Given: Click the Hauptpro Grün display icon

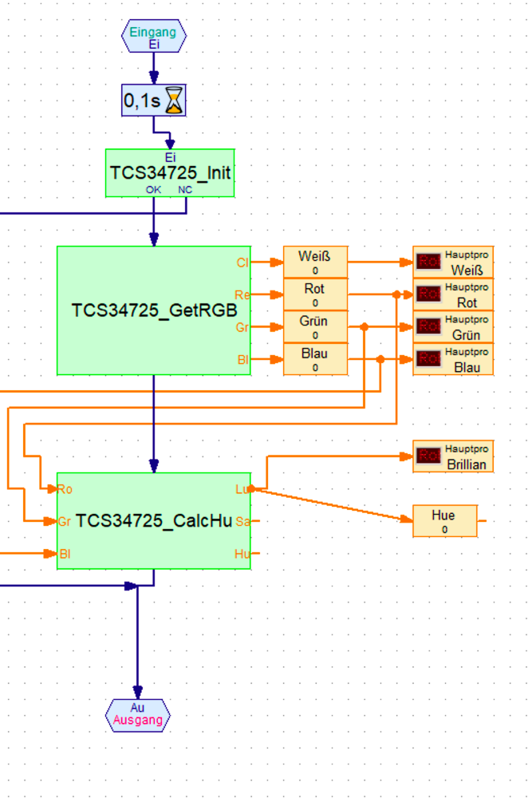Looking at the screenshot, I should (x=428, y=326).
